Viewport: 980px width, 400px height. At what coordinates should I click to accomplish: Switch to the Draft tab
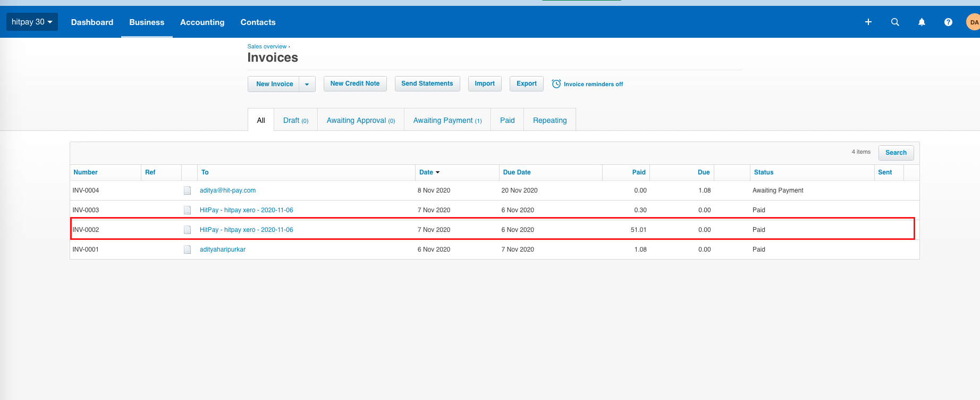(295, 120)
